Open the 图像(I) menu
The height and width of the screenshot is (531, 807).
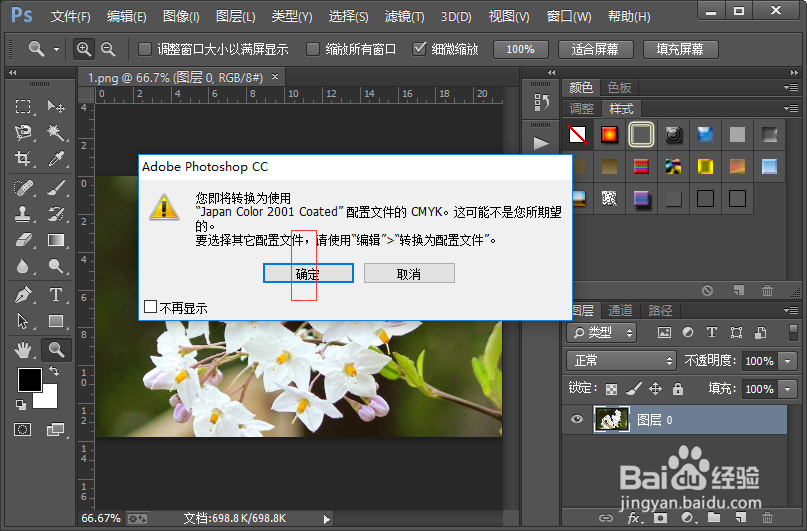[181, 17]
